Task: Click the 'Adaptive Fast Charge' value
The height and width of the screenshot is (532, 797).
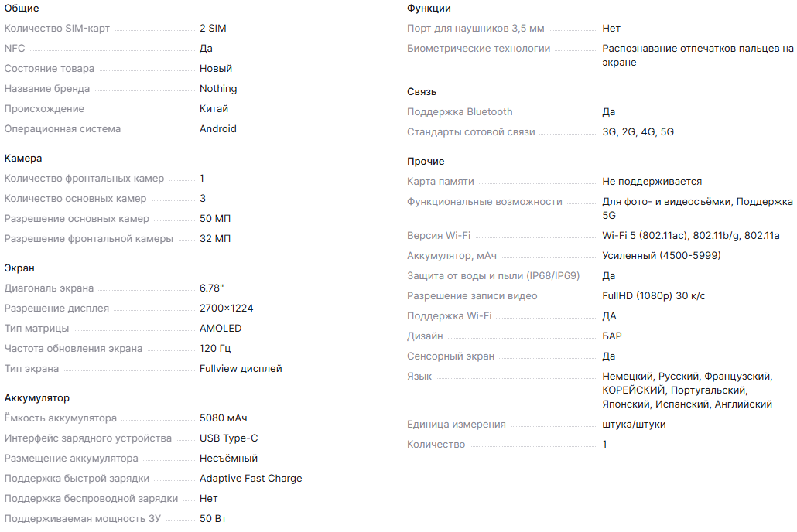Action: tap(251, 479)
